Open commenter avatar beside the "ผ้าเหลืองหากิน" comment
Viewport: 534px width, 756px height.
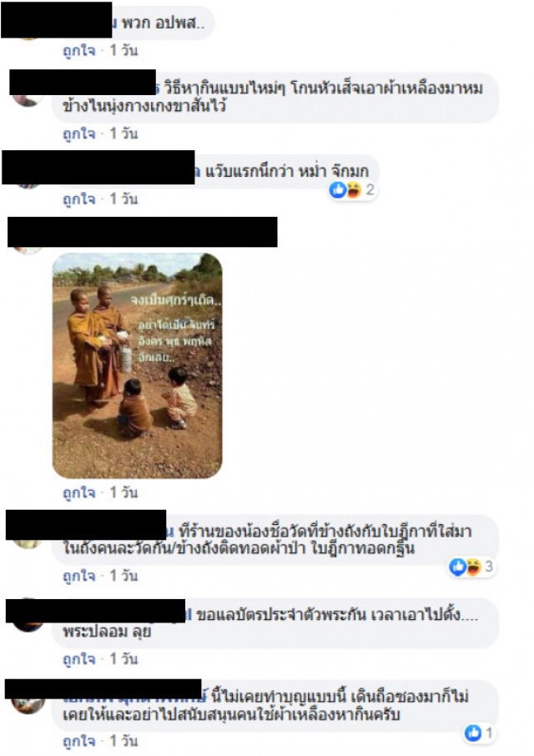28,705
